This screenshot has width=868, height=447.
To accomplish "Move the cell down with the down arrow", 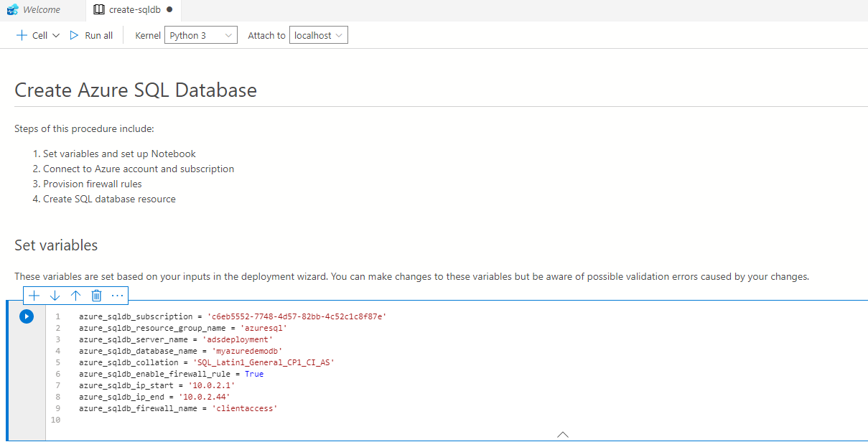I will pyautogui.click(x=55, y=295).
